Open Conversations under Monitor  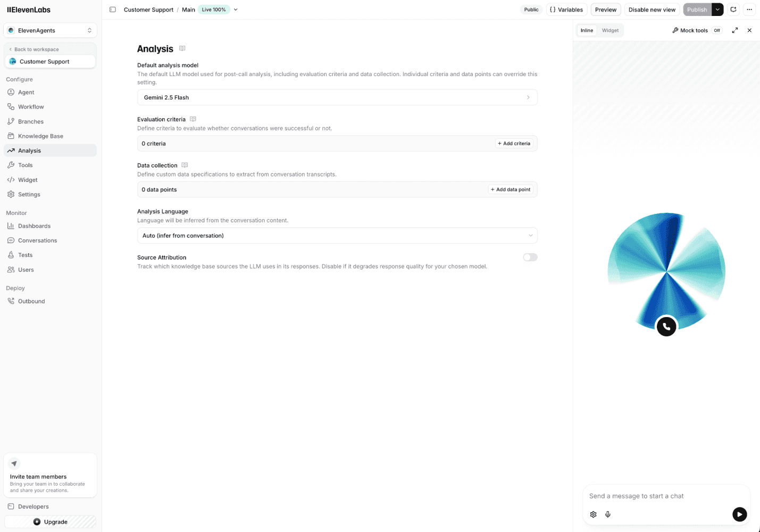[50, 240]
